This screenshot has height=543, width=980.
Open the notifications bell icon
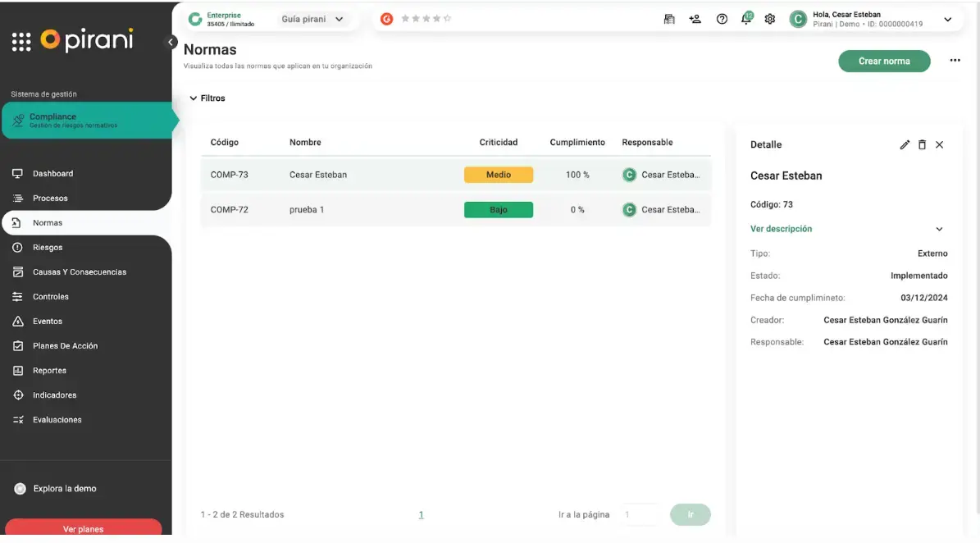pyautogui.click(x=746, y=19)
